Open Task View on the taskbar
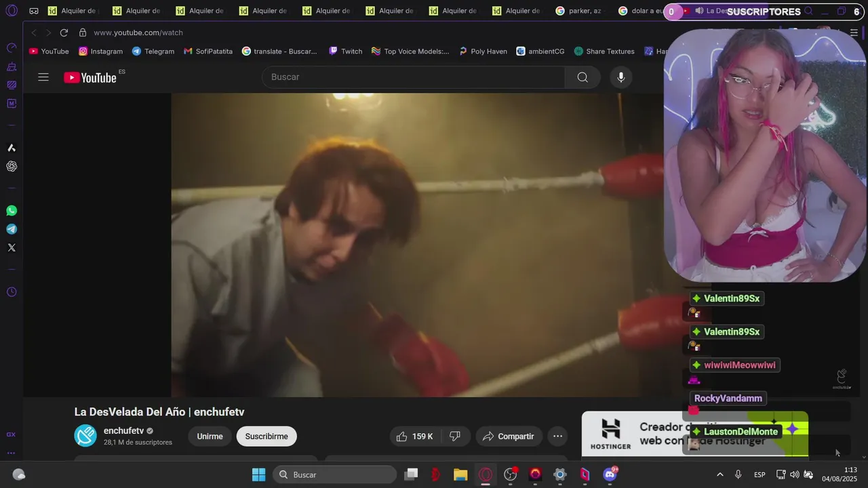This screenshot has height=488, width=868. coord(411,474)
